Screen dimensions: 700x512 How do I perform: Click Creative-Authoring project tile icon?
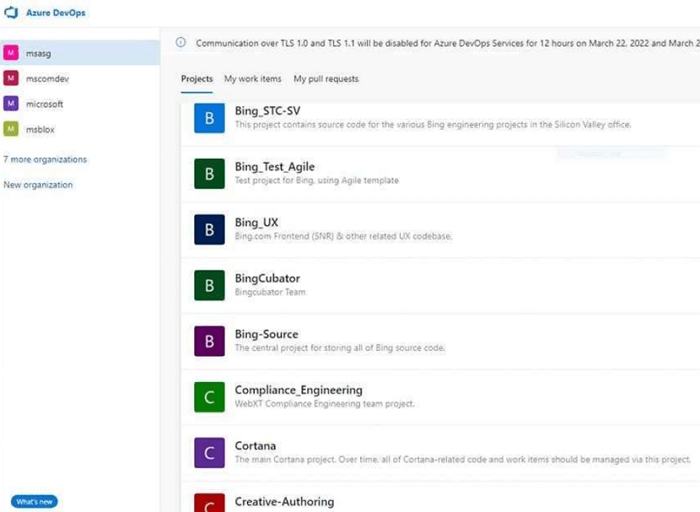(x=209, y=503)
